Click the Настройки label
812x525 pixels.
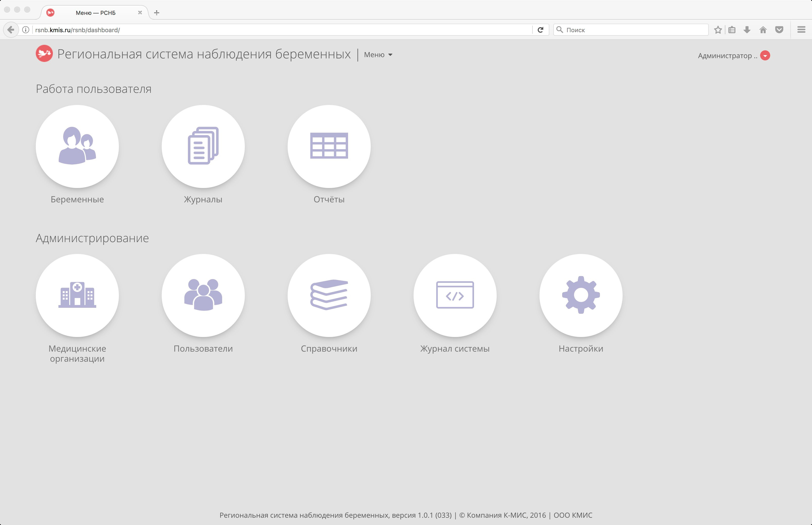tap(581, 349)
